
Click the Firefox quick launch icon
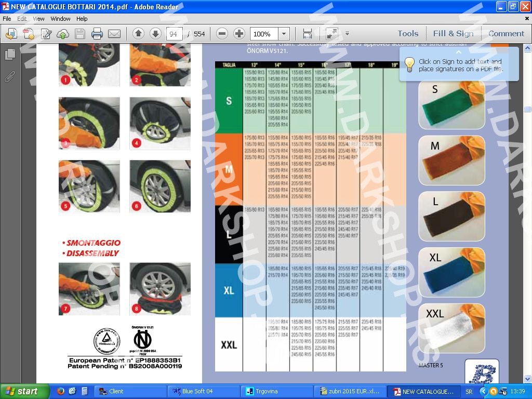point(61,391)
